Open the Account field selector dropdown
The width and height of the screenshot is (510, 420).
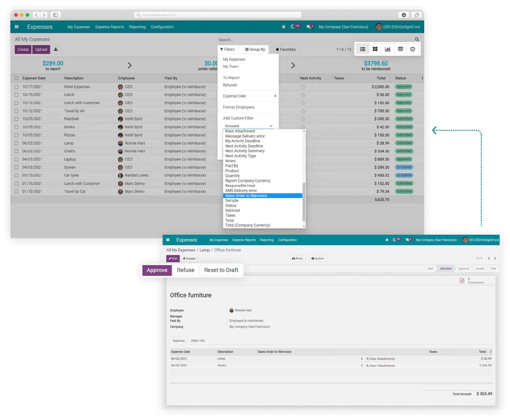[x=249, y=126]
